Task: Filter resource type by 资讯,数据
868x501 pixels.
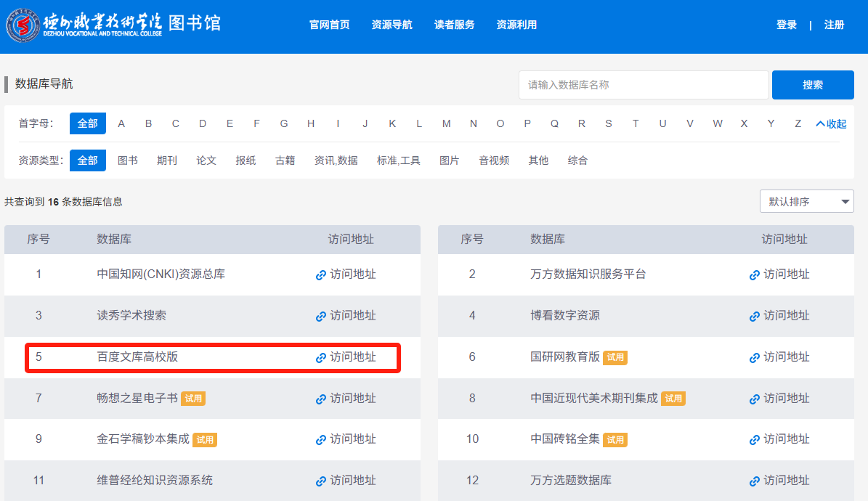Action: (336, 160)
